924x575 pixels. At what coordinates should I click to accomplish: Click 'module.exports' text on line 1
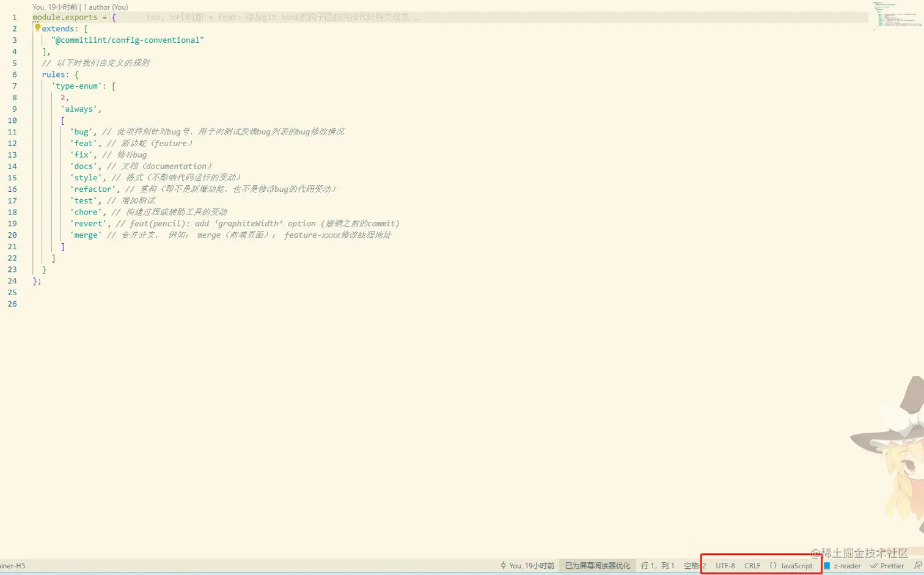click(x=65, y=17)
